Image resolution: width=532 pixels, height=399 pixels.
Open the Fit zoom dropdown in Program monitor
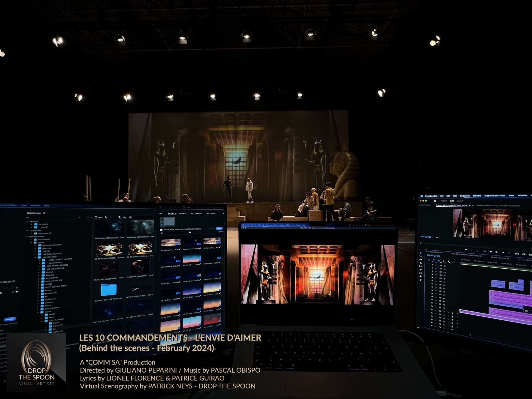(440, 237)
